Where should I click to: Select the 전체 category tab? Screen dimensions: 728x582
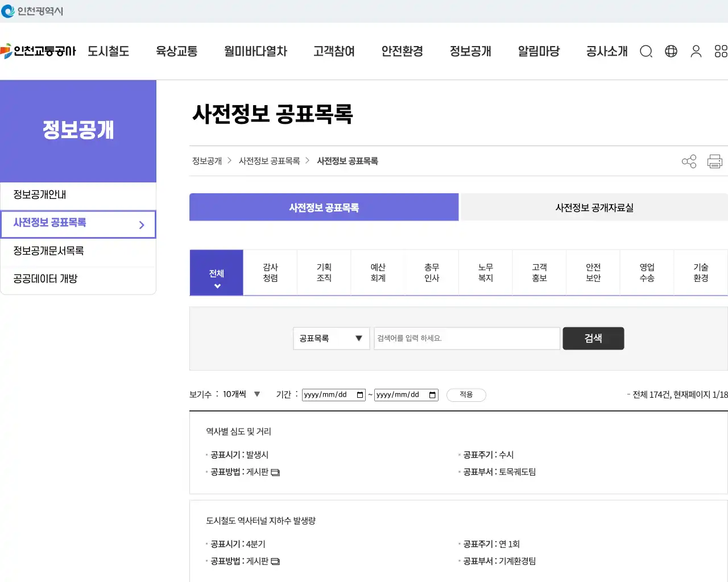[217, 273]
